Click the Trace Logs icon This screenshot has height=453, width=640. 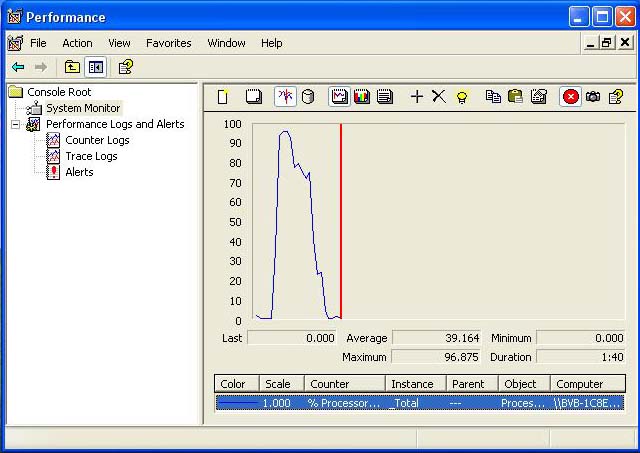tap(53, 156)
